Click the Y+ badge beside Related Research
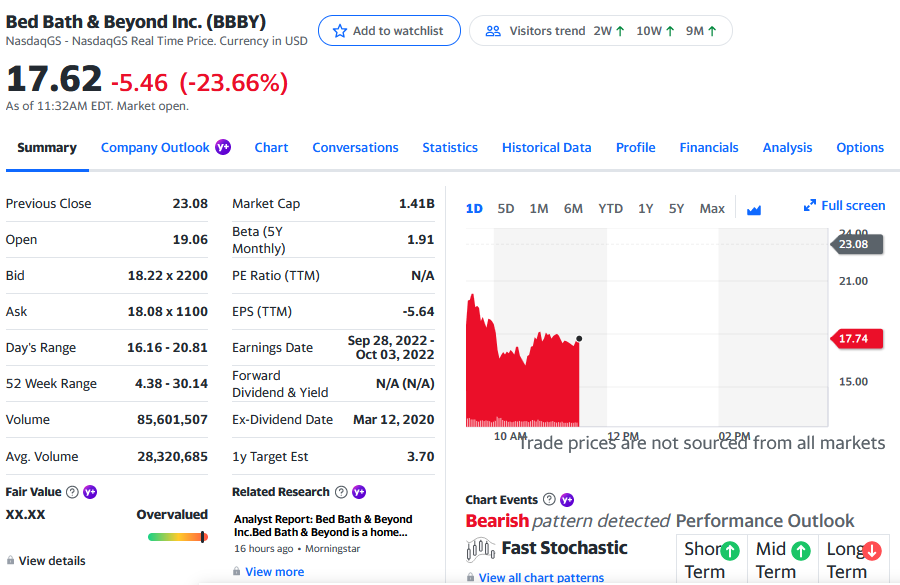 (x=359, y=492)
